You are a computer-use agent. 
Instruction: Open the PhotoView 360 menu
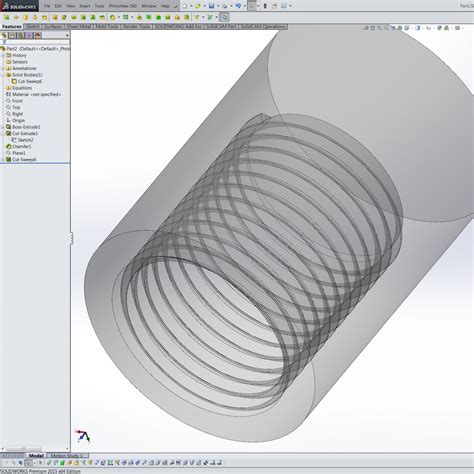123,6
